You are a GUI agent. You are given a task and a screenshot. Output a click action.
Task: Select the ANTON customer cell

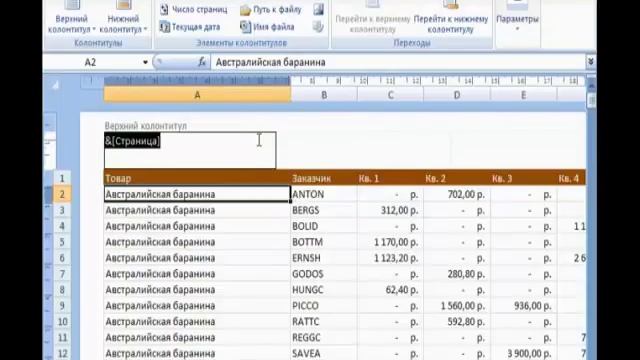point(324,194)
